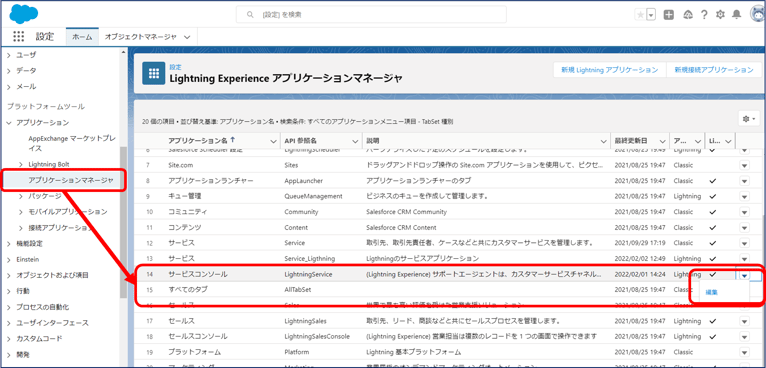Click the LightningSalesConsole API name cell
Viewport: 766px width, 368px height.
[317, 336]
